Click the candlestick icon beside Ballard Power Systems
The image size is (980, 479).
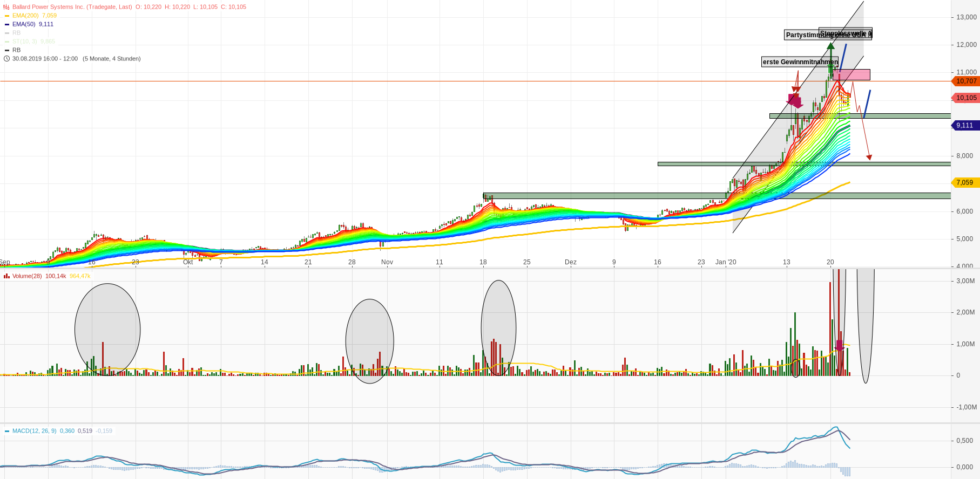pos(6,7)
